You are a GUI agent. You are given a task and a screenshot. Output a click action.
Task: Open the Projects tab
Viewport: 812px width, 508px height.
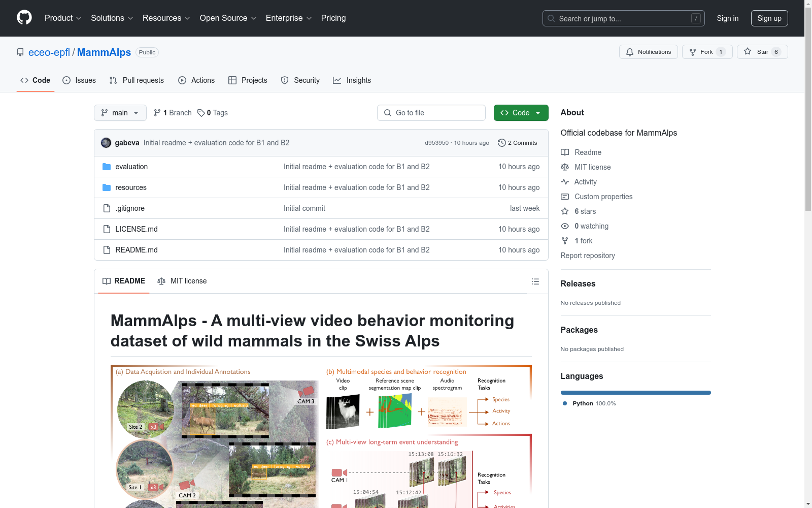248,80
